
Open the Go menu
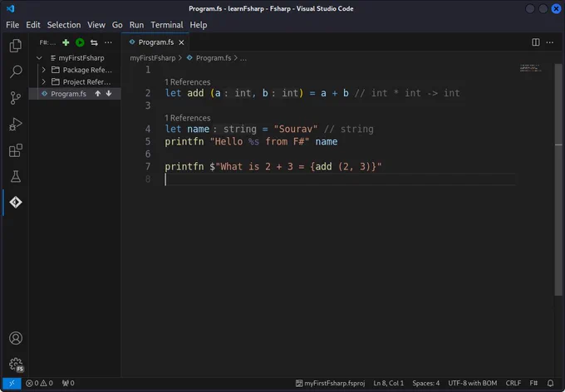tap(117, 25)
